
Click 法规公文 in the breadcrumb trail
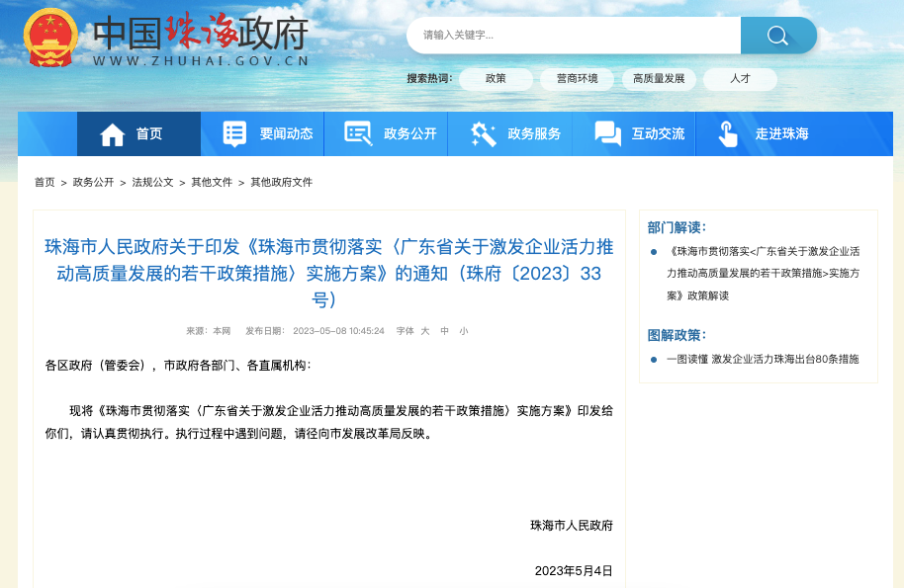tap(151, 183)
